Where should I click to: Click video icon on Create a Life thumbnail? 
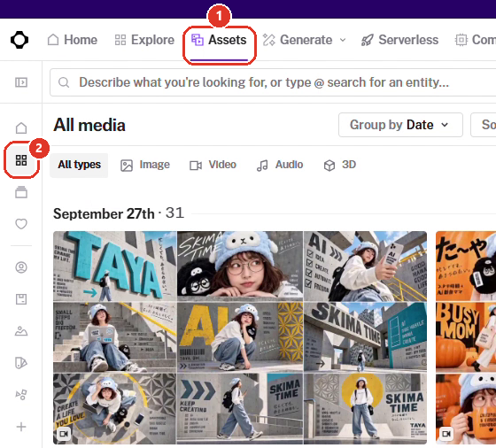tap(63, 434)
